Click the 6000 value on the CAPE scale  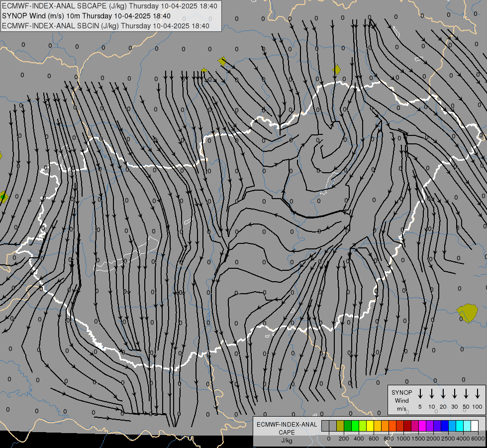pos(478,439)
